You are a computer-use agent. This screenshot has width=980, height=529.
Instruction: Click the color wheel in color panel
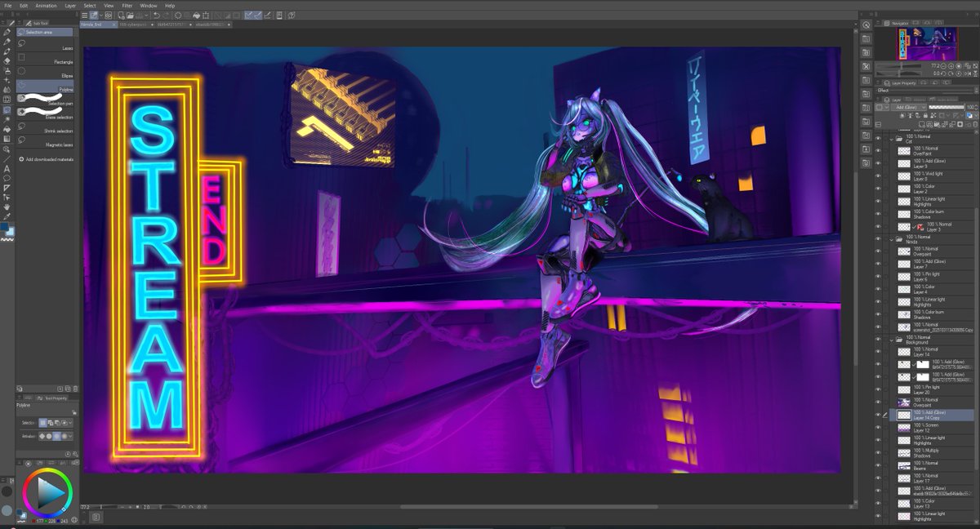pyautogui.click(x=47, y=492)
